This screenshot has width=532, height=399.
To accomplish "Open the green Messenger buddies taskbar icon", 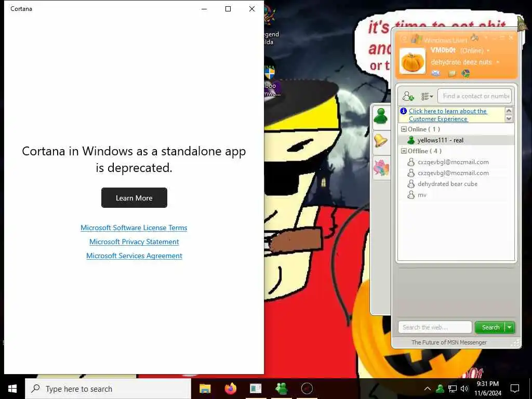I will point(281,389).
